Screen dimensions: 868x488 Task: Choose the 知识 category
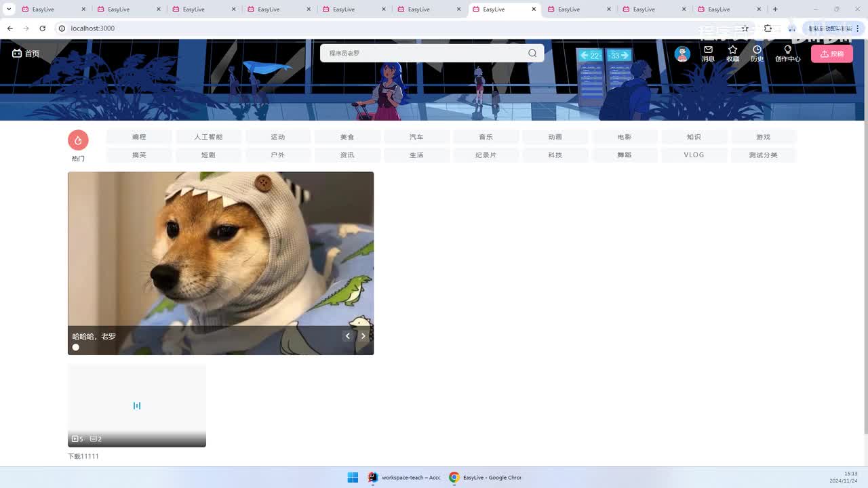coord(694,137)
